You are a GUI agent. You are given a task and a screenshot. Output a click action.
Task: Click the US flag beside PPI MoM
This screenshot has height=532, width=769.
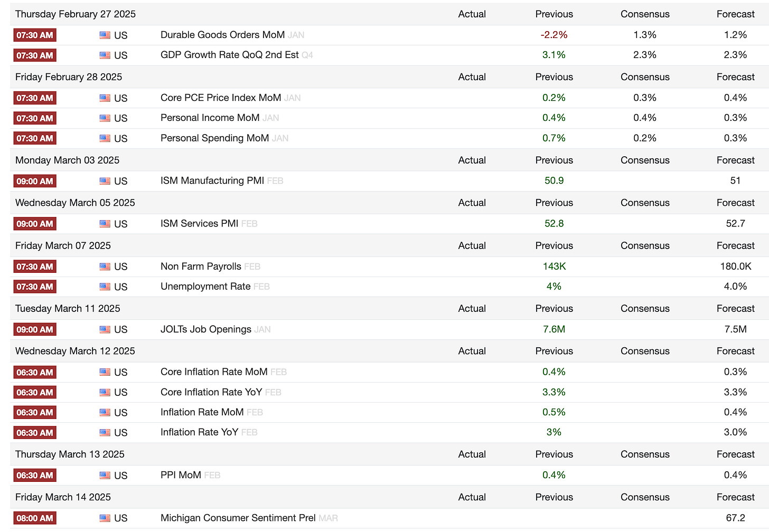(105, 475)
